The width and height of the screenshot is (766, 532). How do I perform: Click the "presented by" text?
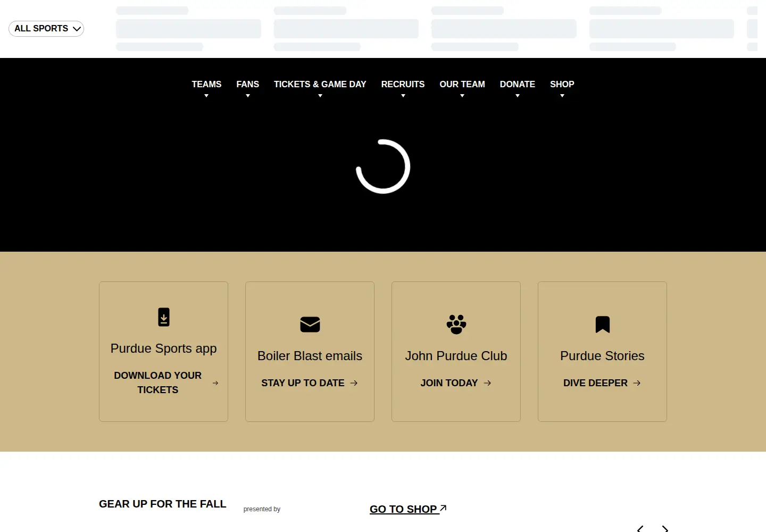pos(262,509)
